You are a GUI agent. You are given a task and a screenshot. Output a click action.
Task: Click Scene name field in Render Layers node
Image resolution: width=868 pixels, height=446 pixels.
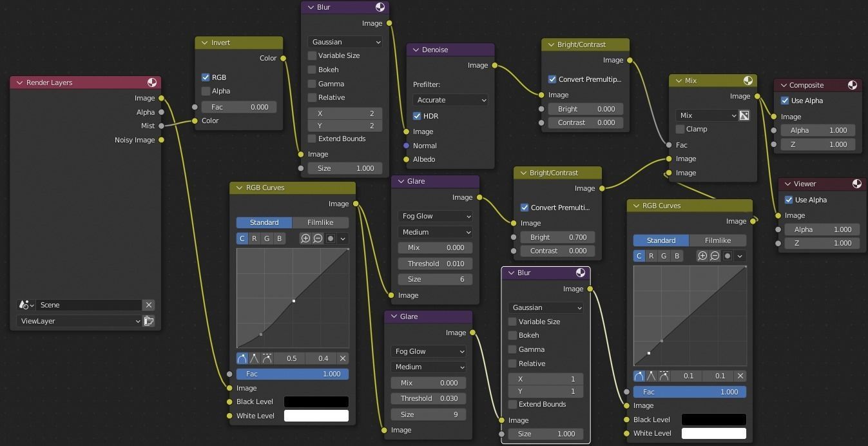[x=89, y=305]
